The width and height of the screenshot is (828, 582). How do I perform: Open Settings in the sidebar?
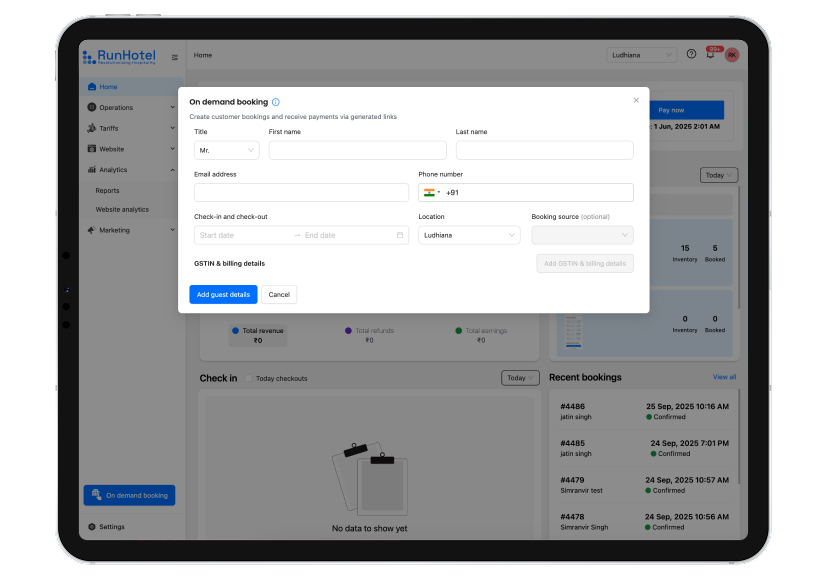tap(107, 527)
